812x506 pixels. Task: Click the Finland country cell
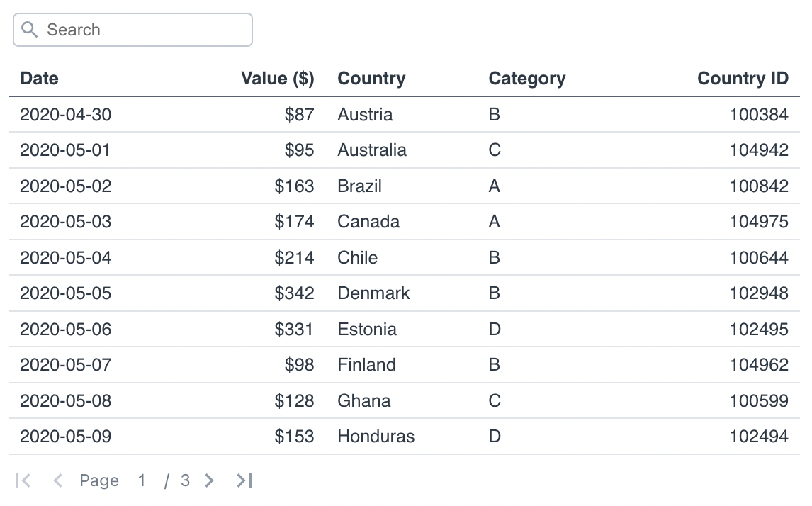[366, 364]
